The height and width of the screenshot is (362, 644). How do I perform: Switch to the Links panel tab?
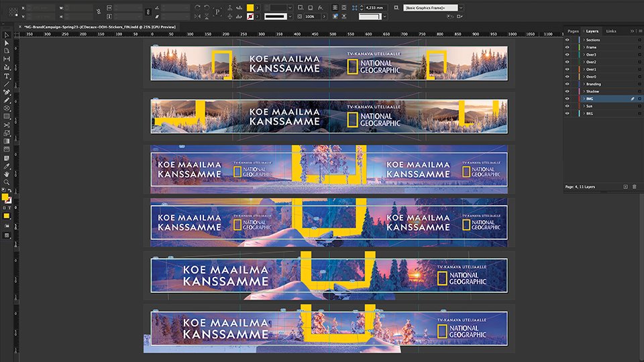pyautogui.click(x=611, y=31)
